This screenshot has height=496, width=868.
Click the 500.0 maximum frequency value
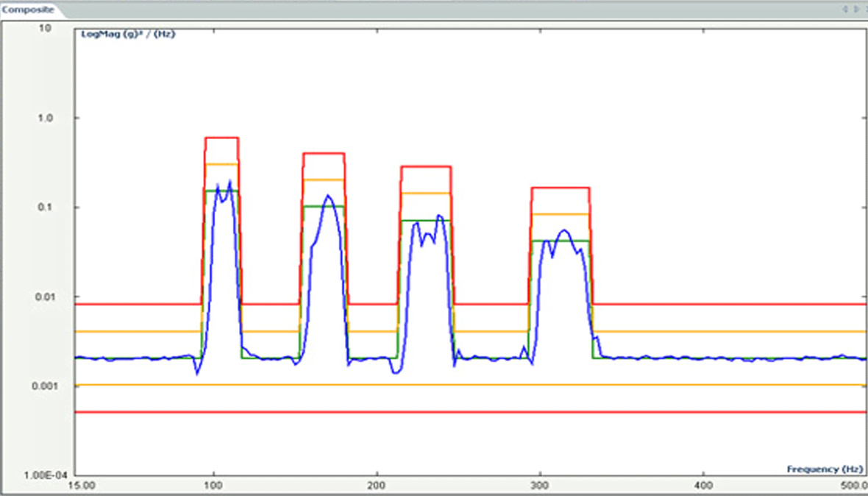[855, 485]
